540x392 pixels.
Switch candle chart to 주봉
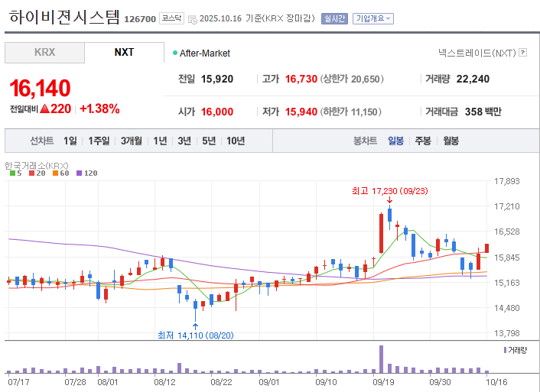tap(423, 141)
